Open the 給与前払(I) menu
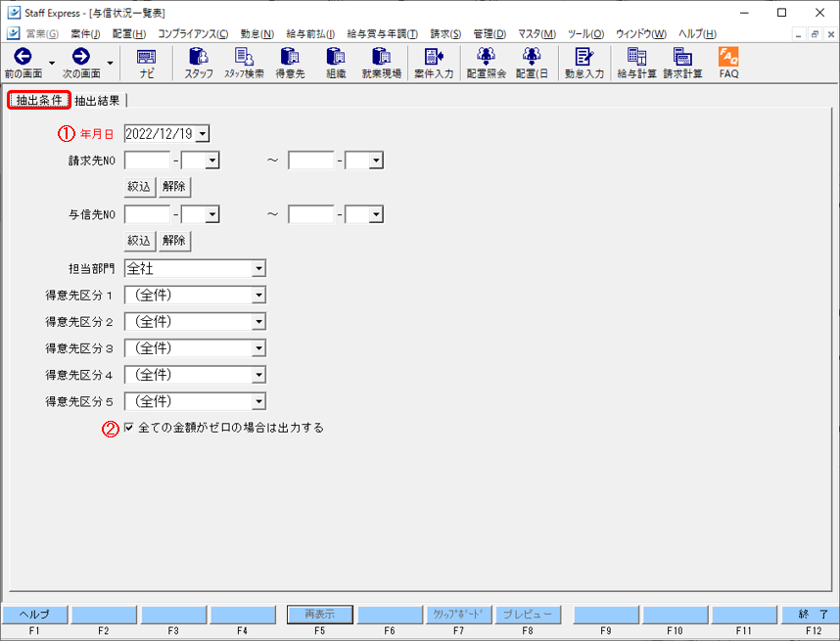840x641 pixels. point(310,34)
